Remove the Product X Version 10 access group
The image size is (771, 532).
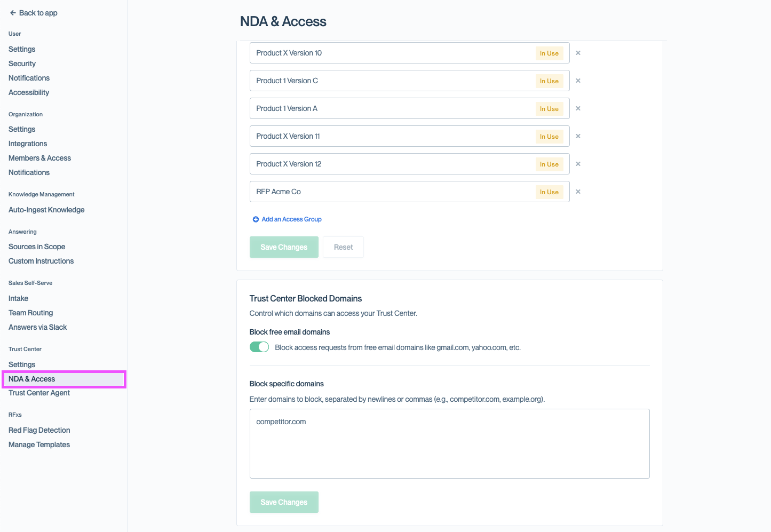(x=578, y=53)
